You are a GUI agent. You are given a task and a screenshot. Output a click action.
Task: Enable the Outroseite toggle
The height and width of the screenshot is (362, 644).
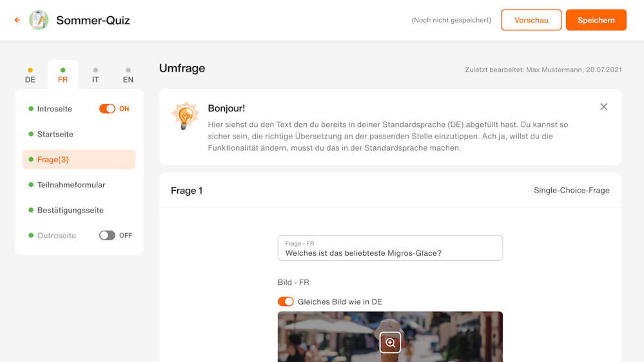[107, 235]
